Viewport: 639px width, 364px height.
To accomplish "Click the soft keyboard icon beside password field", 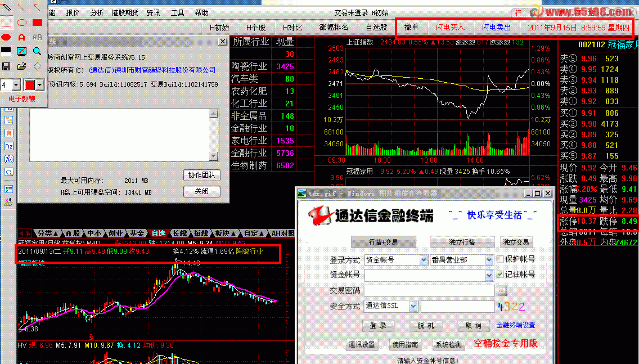I will pos(502,290).
